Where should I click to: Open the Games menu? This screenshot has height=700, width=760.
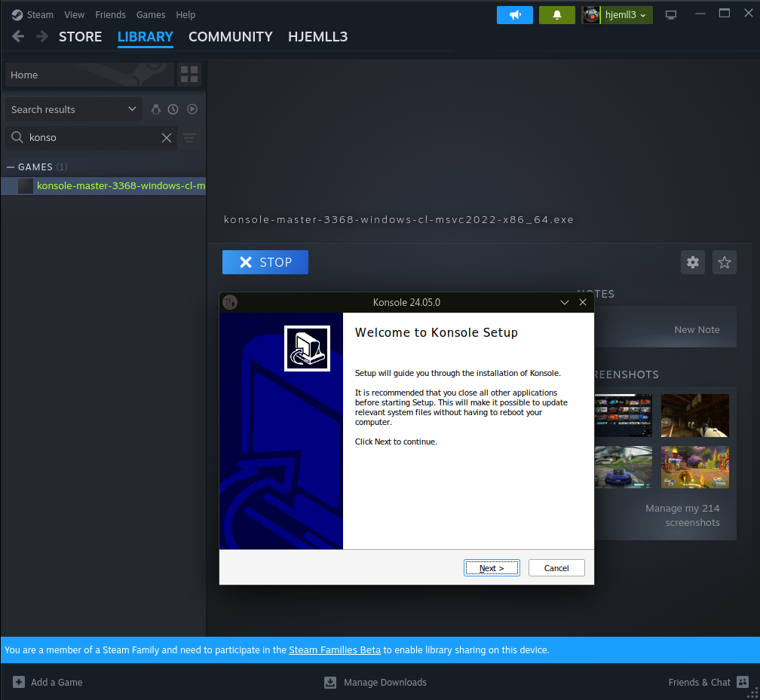click(x=150, y=14)
